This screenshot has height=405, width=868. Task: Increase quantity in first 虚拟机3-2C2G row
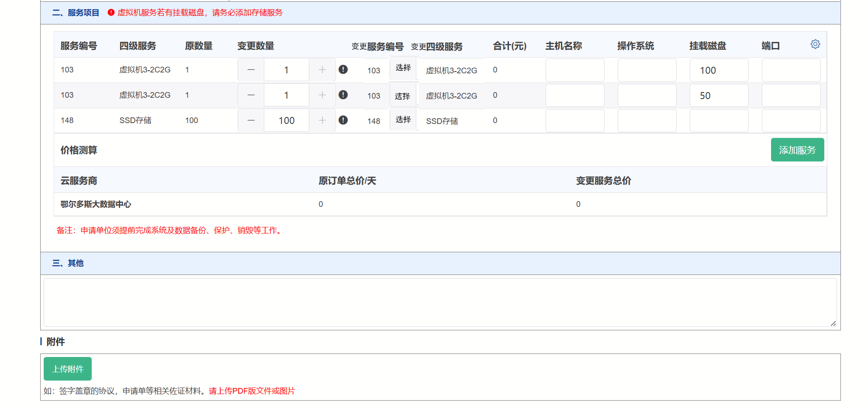point(322,70)
